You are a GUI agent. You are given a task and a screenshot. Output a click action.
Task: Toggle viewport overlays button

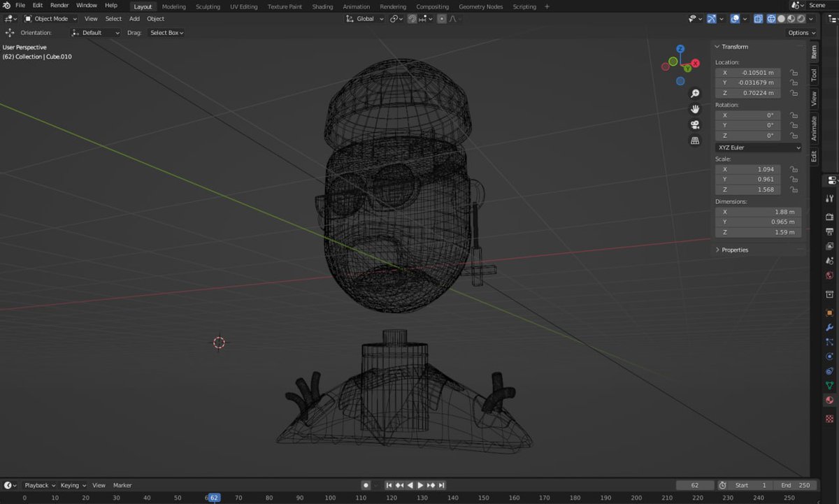click(735, 19)
